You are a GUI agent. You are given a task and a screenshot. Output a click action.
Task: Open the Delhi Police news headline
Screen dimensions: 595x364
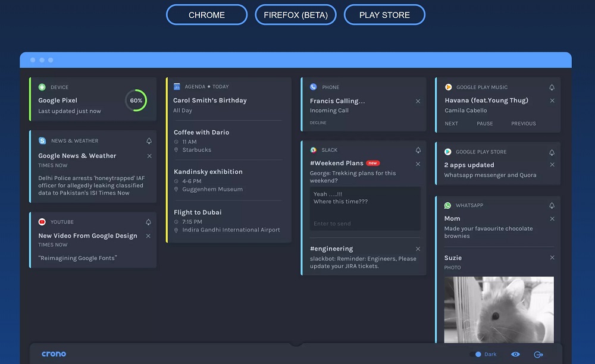pos(92,186)
